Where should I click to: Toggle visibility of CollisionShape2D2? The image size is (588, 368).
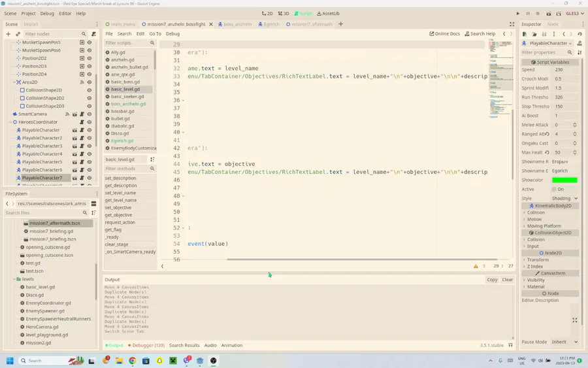coord(90,98)
